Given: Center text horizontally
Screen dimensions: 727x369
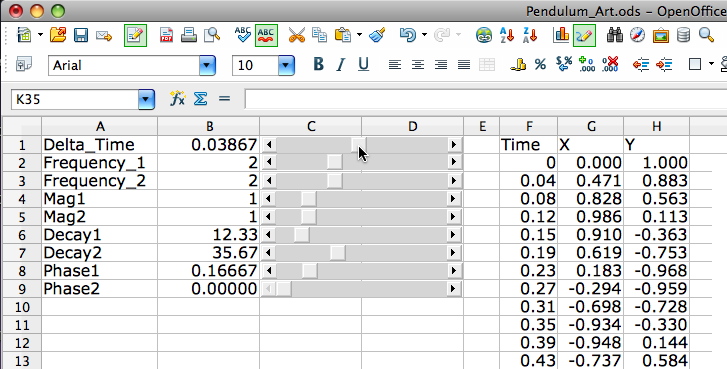Looking at the screenshot, I should pyautogui.click(x=418, y=64).
